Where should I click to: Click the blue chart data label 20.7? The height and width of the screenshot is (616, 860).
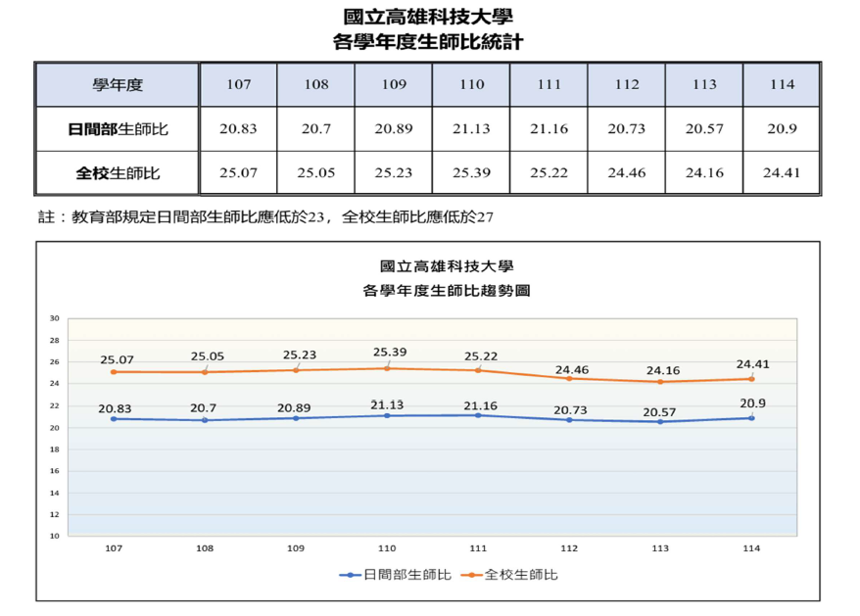point(203,408)
